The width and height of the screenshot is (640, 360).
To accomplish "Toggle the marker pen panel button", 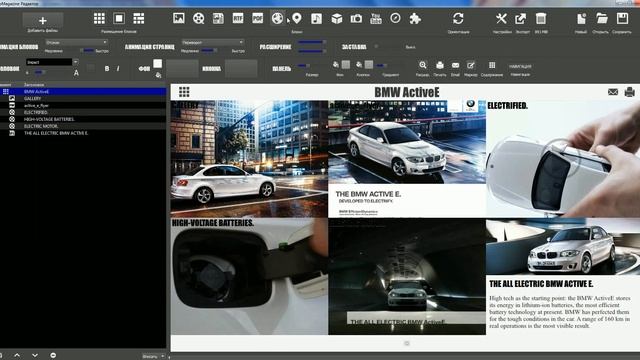I will point(471,65).
